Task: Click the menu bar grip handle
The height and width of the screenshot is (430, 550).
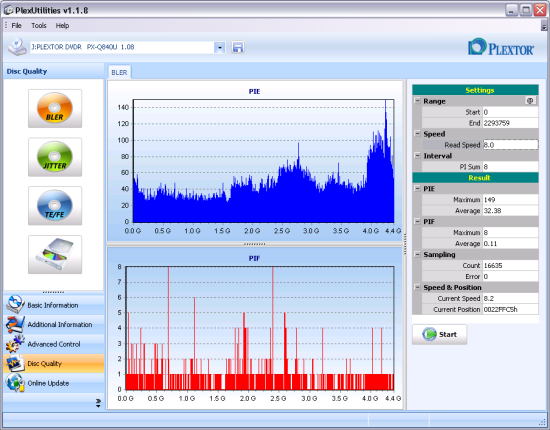Action: tap(6, 25)
